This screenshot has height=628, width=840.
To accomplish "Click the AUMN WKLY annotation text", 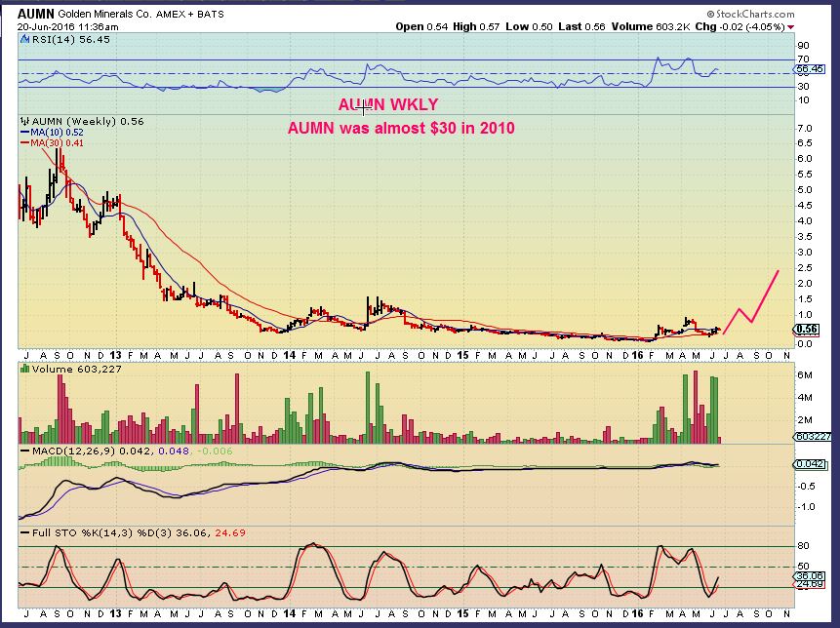I will coord(388,104).
